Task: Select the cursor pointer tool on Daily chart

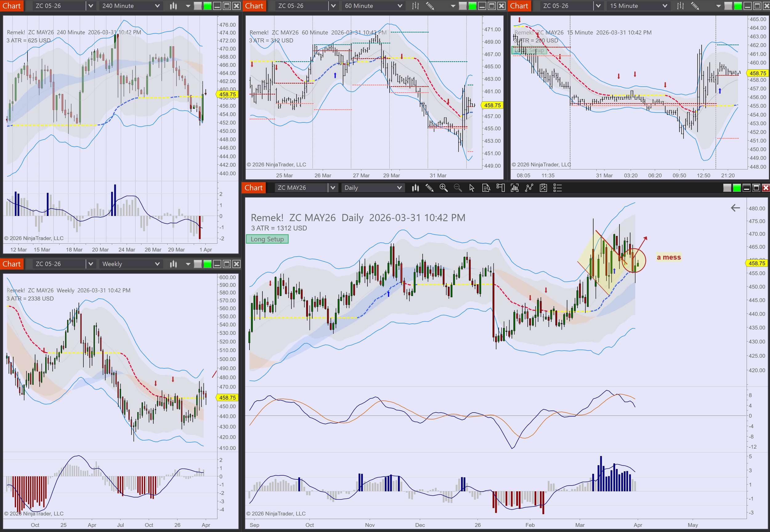Action: [472, 188]
